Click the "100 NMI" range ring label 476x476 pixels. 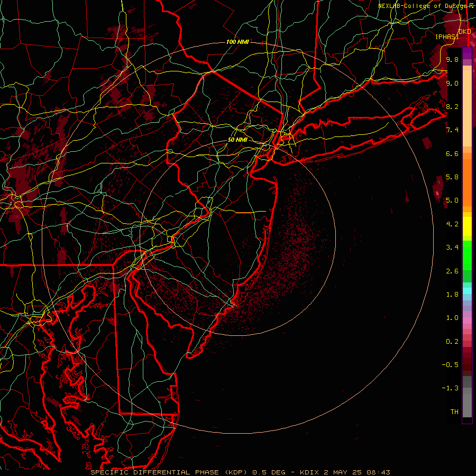(x=237, y=42)
